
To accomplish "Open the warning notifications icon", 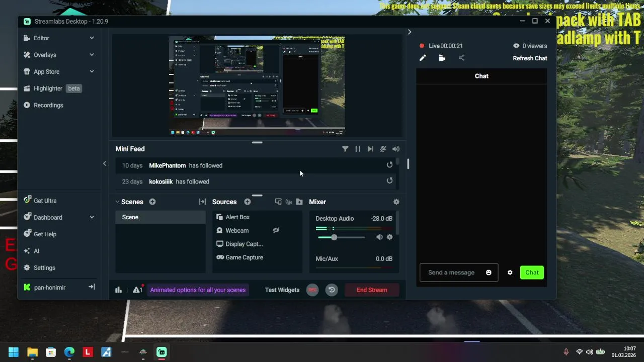I will click(x=137, y=290).
